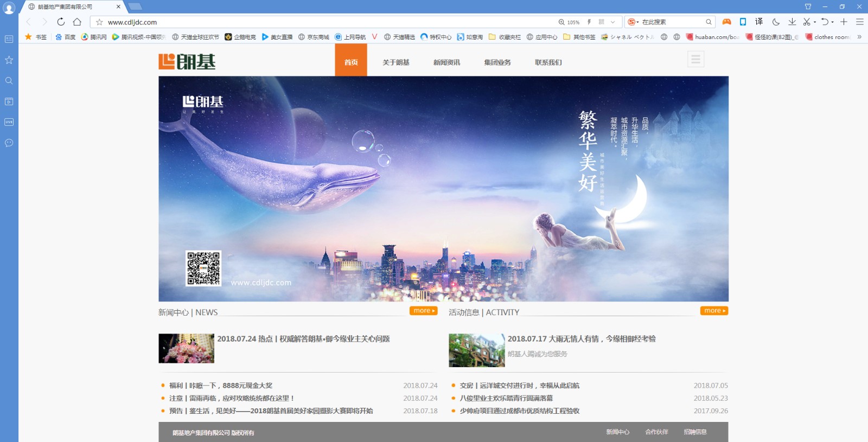Viewport: 868px width, 442px height.
Task: Toggle the speed mode lightning icon
Action: 589,22
